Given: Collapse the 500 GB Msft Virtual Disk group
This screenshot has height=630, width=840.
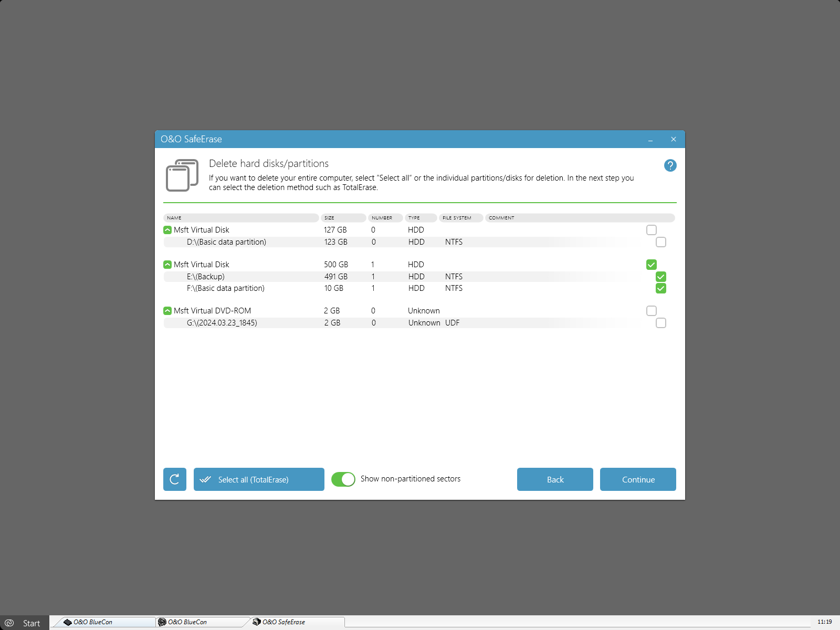Looking at the screenshot, I should coord(167,265).
